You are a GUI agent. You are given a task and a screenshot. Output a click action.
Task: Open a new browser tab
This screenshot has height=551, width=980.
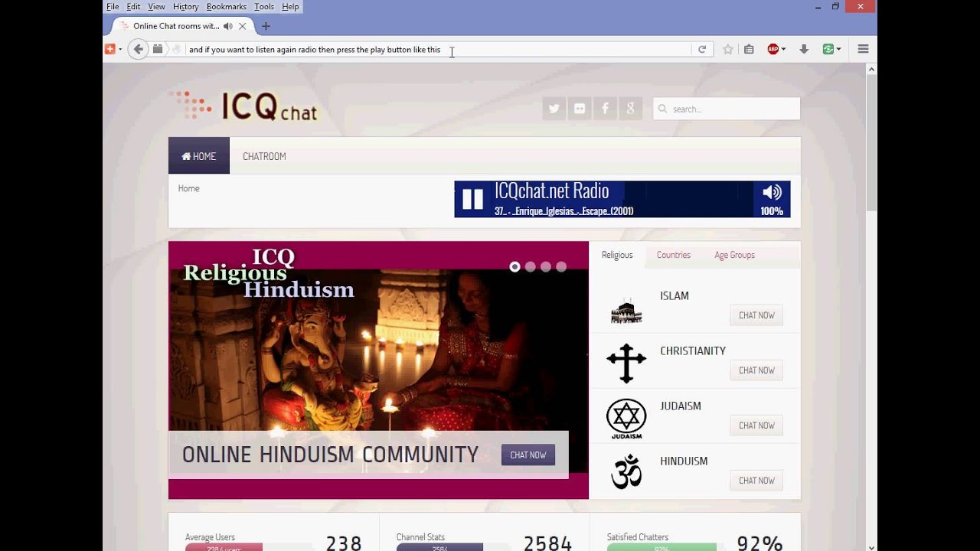266,26
